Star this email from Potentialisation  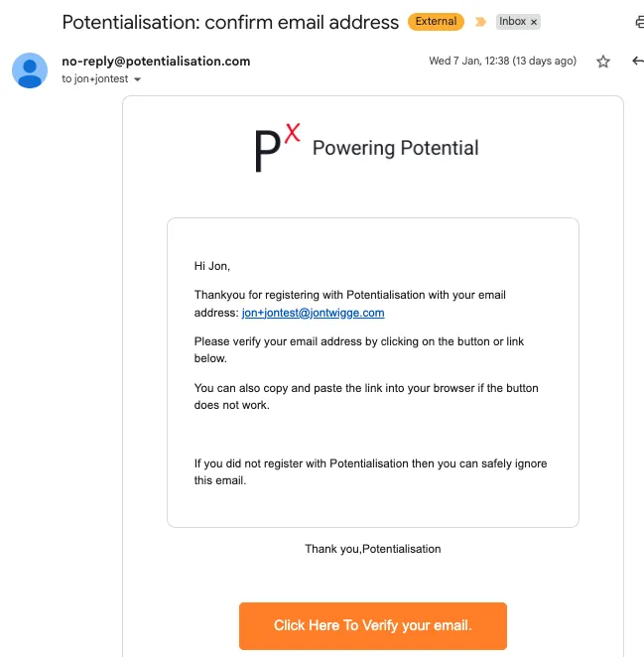click(603, 62)
